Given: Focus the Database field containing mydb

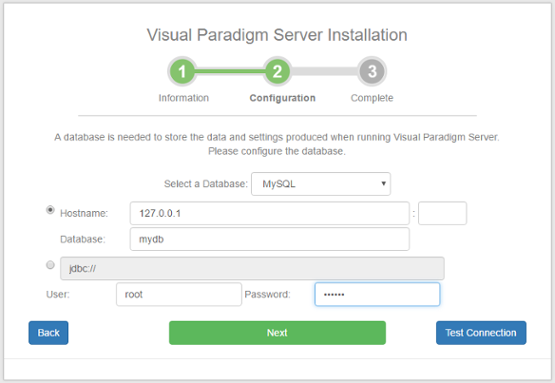Looking at the screenshot, I should 270,239.
